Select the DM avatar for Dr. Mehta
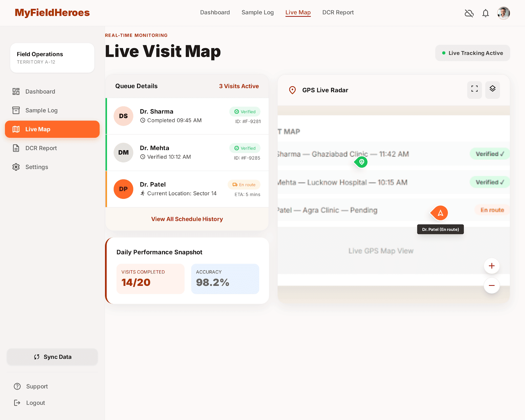The width and height of the screenshot is (525, 420). point(123,153)
